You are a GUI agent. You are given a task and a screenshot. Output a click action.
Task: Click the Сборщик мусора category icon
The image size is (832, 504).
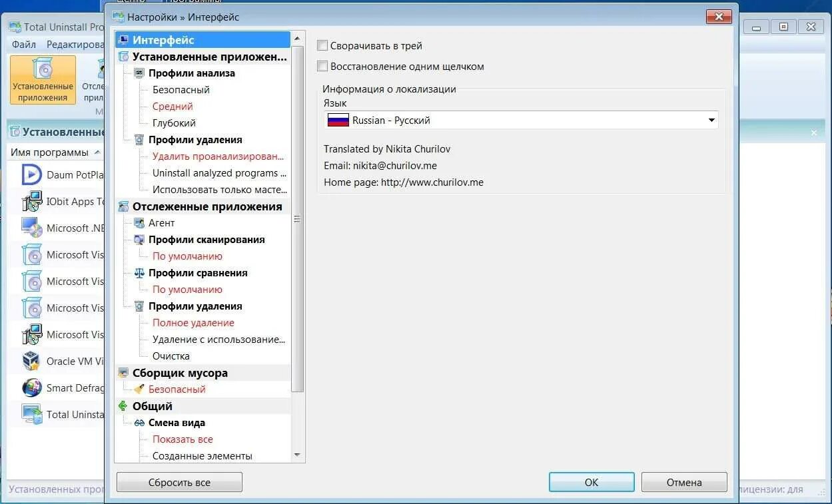tap(123, 373)
